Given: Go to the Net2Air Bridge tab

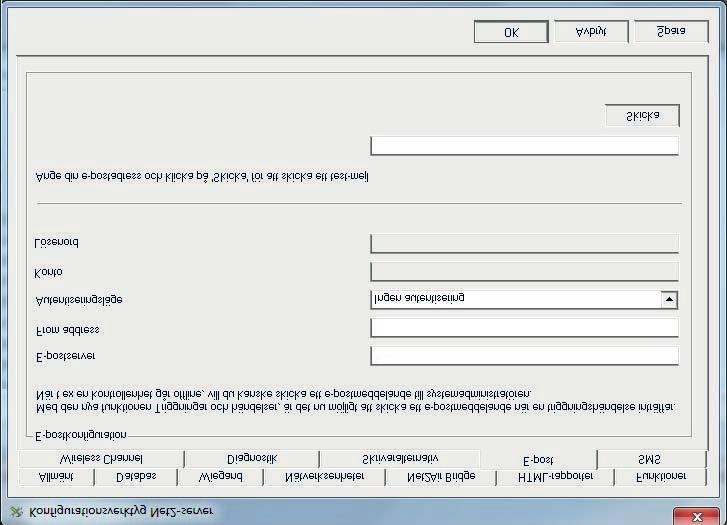Looking at the screenshot, I should (440, 477).
